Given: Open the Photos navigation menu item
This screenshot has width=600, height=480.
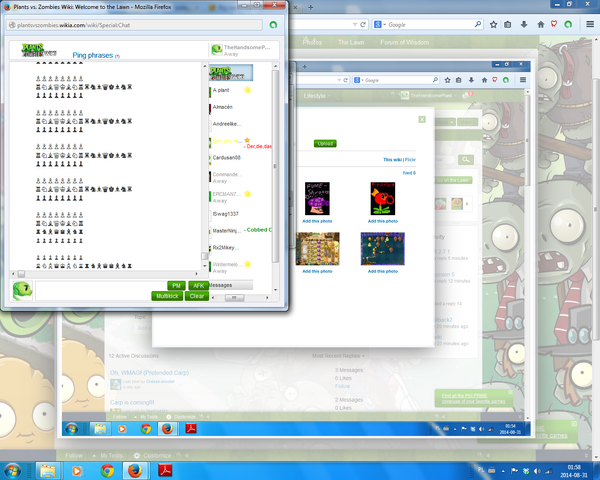Looking at the screenshot, I should click(x=312, y=42).
